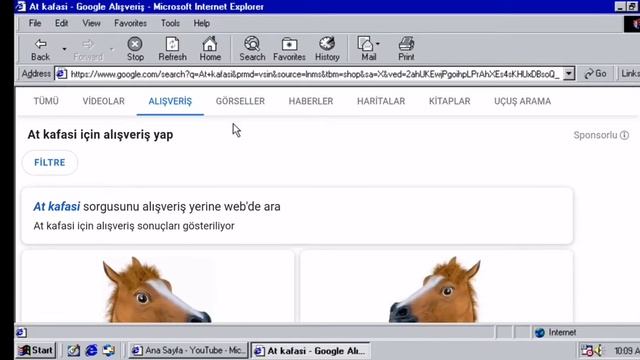The image size is (640, 360).
Task: Switch to the GÖRSELLER tab
Action: (240, 101)
